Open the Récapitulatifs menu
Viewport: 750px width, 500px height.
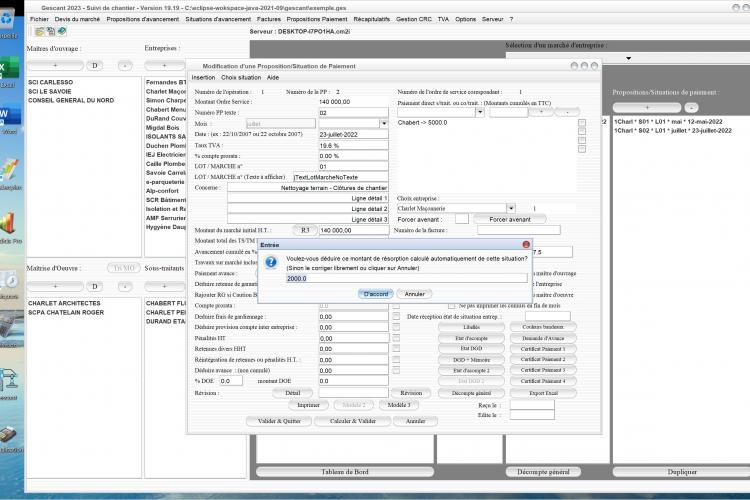click(372, 19)
